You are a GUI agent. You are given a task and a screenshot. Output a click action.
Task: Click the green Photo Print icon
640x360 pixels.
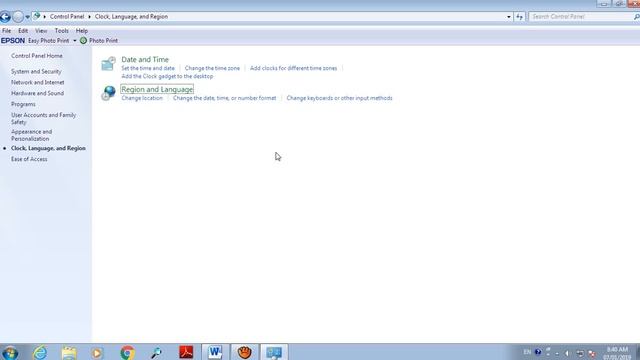point(83,40)
